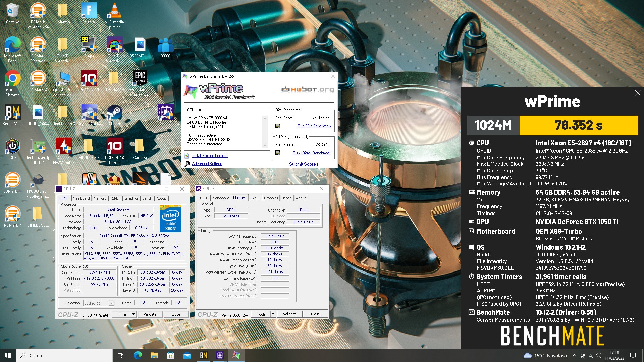Launch iCUE desktop icon
The image size is (644, 362).
(12, 149)
